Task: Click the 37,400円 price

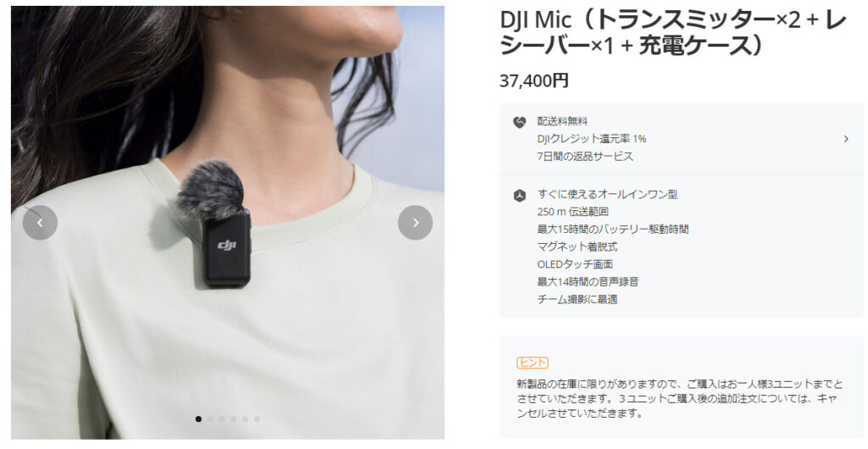Action: coord(534,80)
